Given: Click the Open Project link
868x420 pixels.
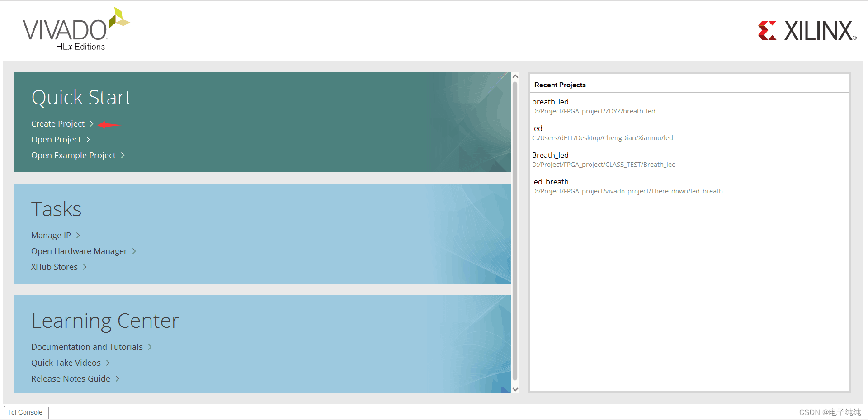Looking at the screenshot, I should 56,140.
